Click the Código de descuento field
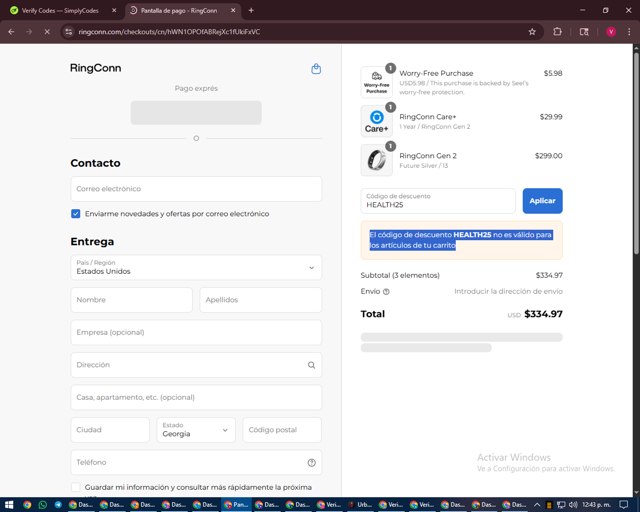Image resolution: width=640 pixels, height=512 pixels. (438, 201)
